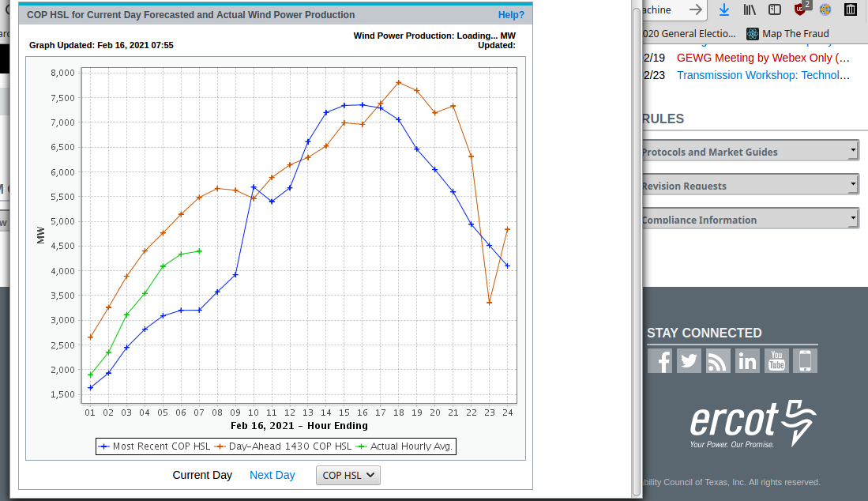
Task: Click the green data point at hour 07
Action: (x=199, y=251)
